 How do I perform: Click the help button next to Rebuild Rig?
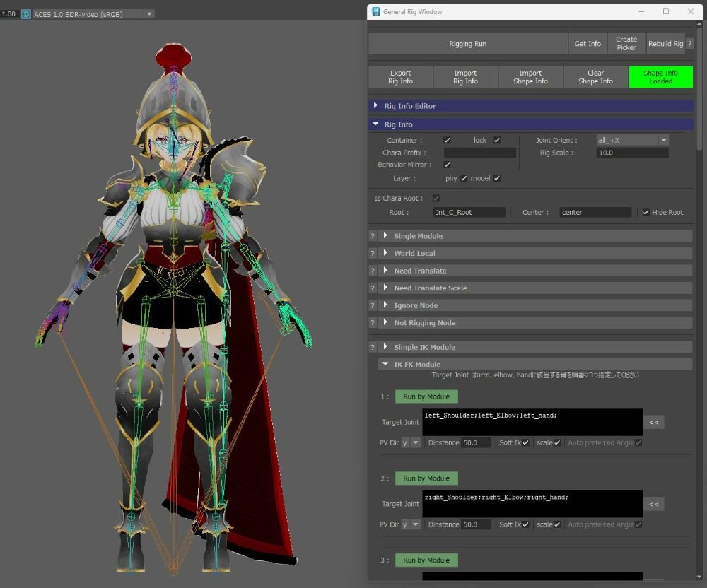click(690, 44)
